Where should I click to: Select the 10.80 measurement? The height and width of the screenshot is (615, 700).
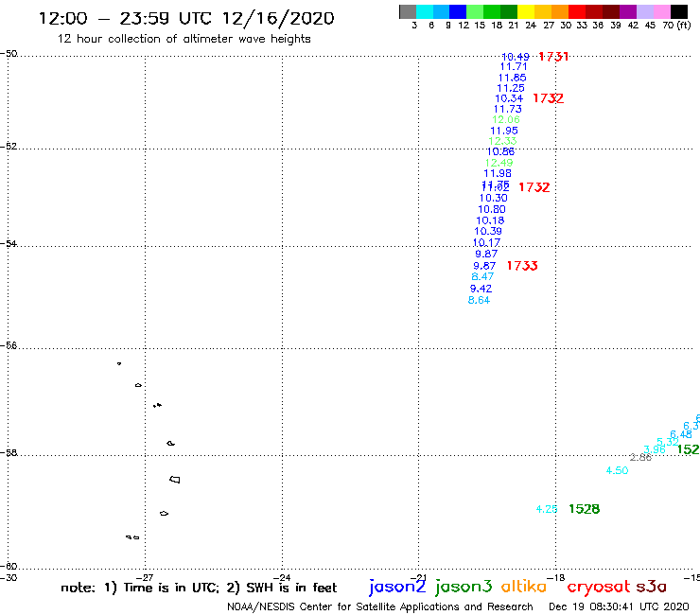click(x=492, y=209)
